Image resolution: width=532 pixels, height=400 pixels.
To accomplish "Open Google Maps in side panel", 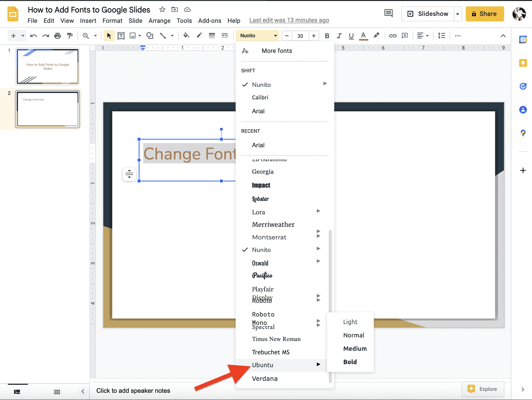I will click(x=523, y=133).
